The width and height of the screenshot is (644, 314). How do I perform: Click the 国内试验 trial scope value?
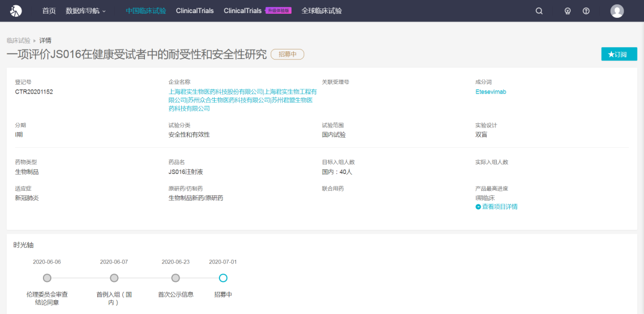[334, 135]
